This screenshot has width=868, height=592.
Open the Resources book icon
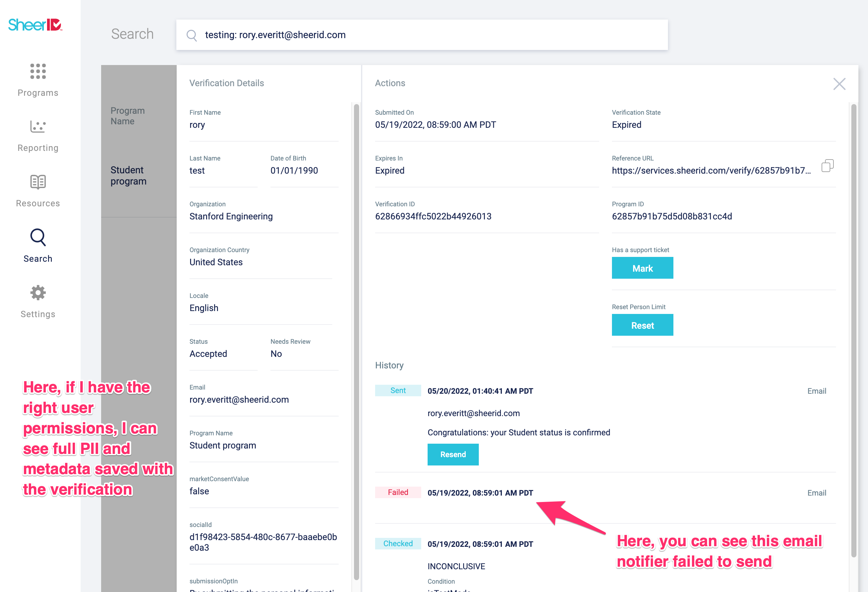click(x=38, y=182)
